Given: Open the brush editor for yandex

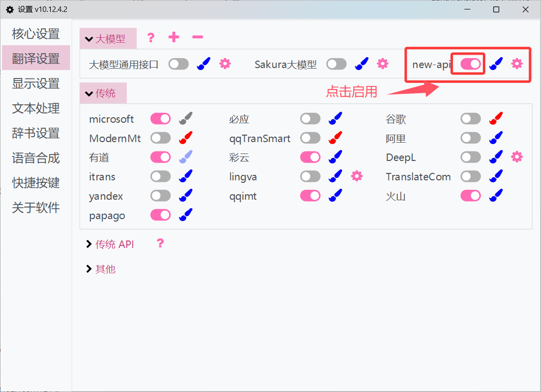Looking at the screenshot, I should coord(185,196).
